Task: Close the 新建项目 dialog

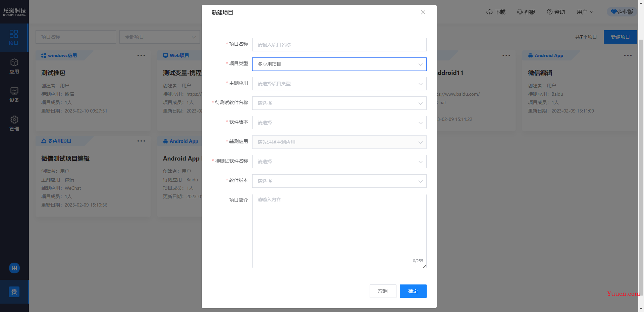Action: [423, 12]
